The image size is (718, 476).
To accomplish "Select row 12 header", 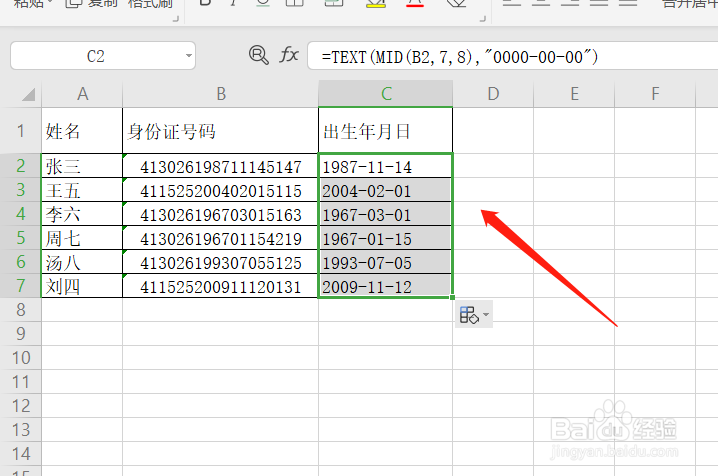I will pyautogui.click(x=21, y=406).
